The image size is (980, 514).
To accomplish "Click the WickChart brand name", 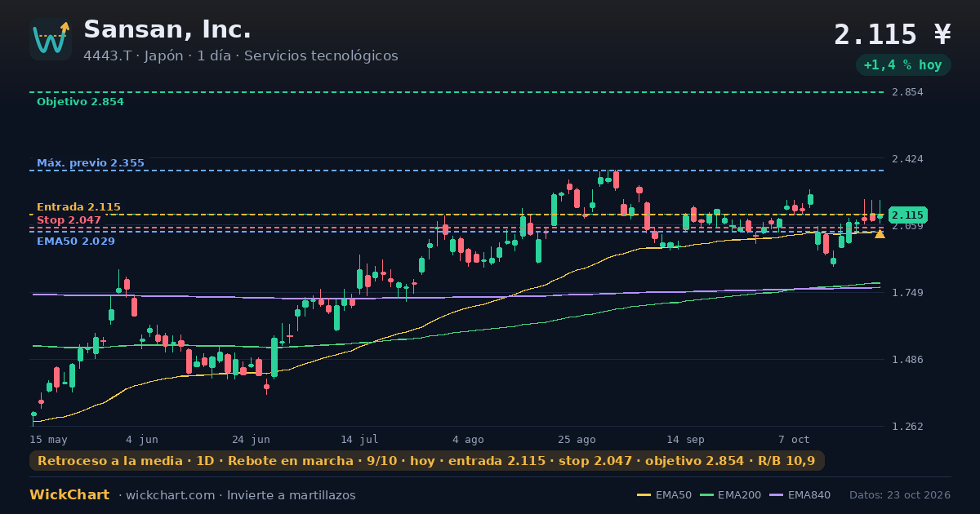I will pyautogui.click(x=69, y=495).
